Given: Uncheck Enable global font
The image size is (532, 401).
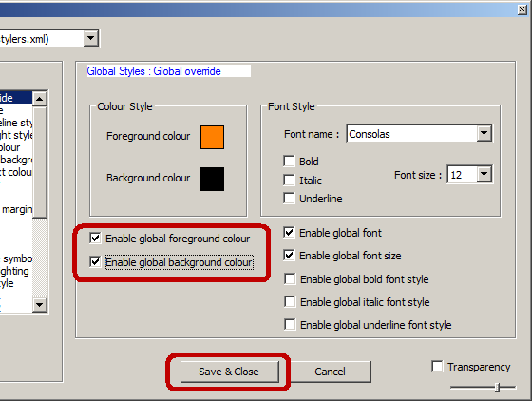Looking at the screenshot, I should (289, 233).
